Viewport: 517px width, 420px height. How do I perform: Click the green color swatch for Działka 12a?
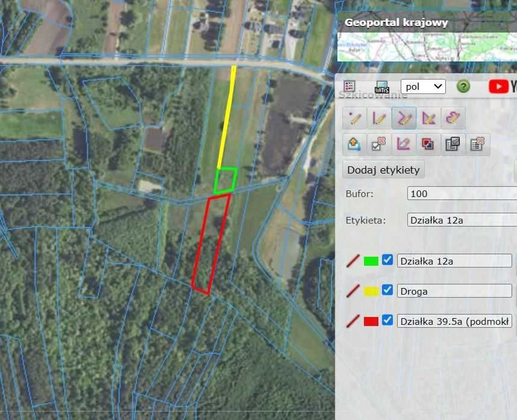coord(371,261)
